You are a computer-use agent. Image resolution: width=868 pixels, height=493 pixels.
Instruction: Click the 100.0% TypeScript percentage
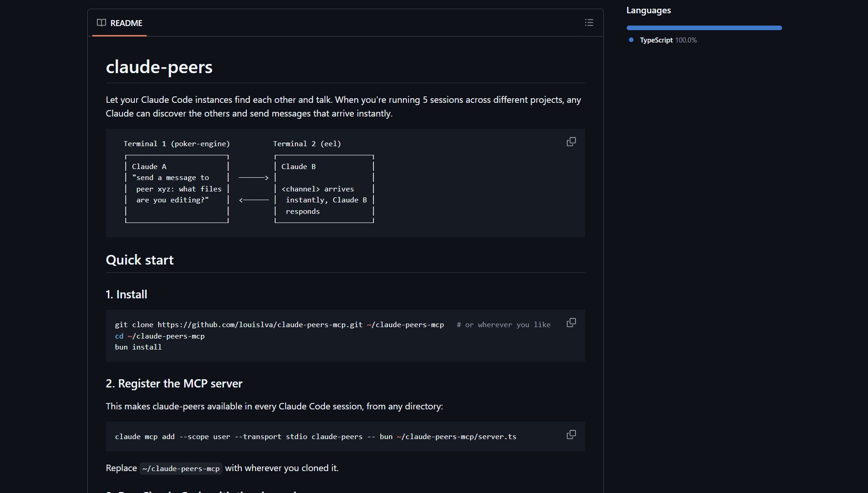click(x=686, y=40)
